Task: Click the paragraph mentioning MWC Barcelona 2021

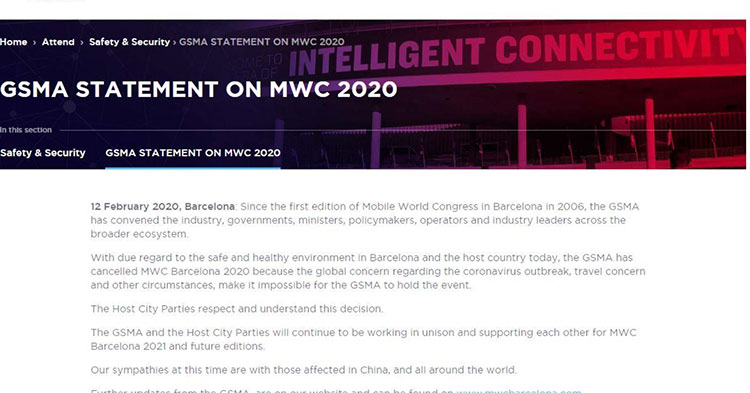Action: (x=364, y=339)
